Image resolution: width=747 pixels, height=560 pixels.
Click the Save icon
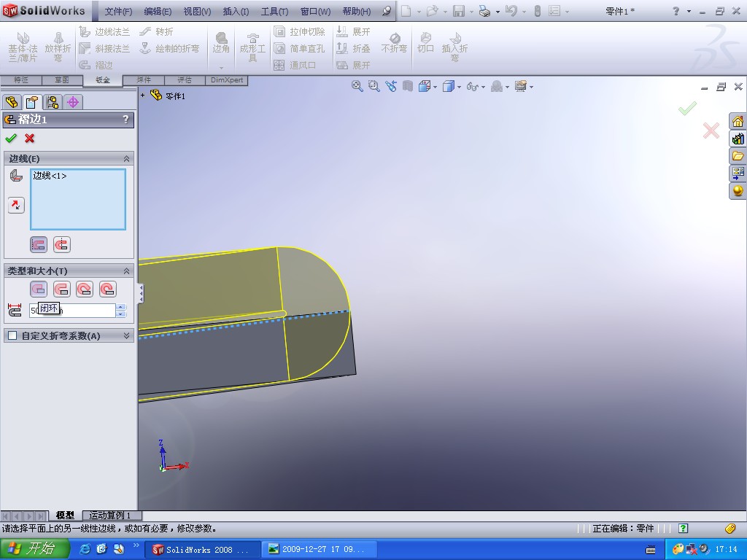tap(458, 11)
